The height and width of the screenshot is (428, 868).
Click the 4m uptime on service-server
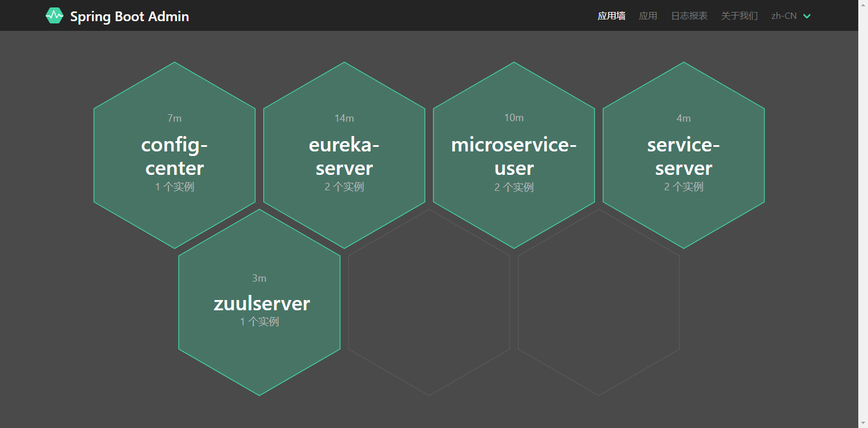(x=684, y=118)
